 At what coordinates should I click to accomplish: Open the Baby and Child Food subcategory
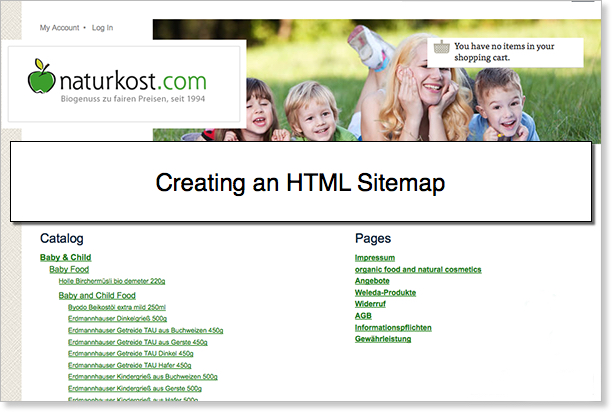tap(97, 295)
